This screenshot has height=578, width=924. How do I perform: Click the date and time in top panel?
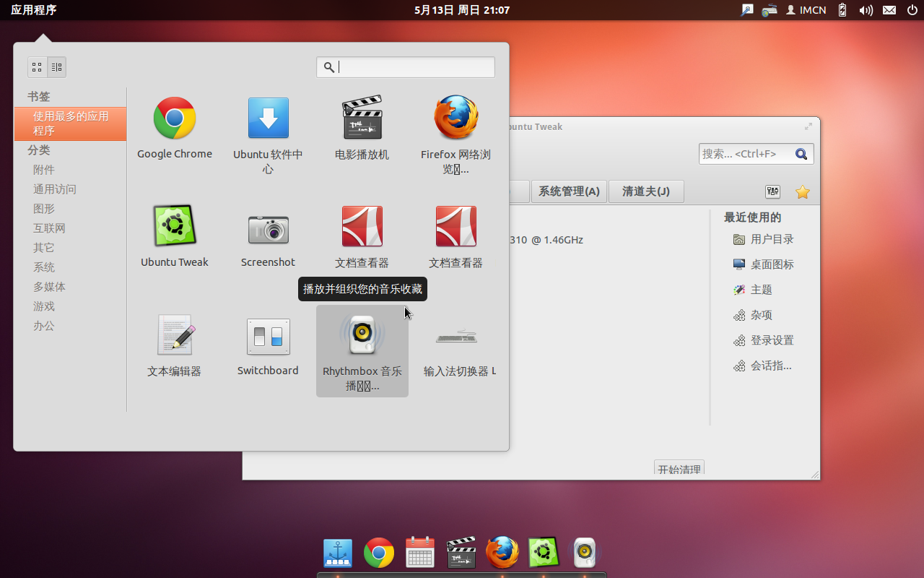coord(462,10)
